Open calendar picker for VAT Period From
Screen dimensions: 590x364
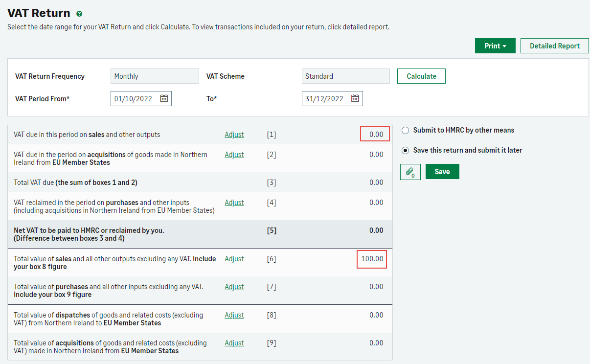(164, 99)
